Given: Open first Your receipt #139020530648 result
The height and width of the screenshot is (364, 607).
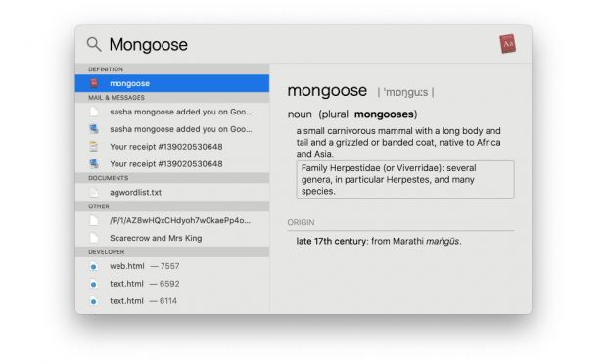Looking at the screenshot, I should tap(172, 147).
